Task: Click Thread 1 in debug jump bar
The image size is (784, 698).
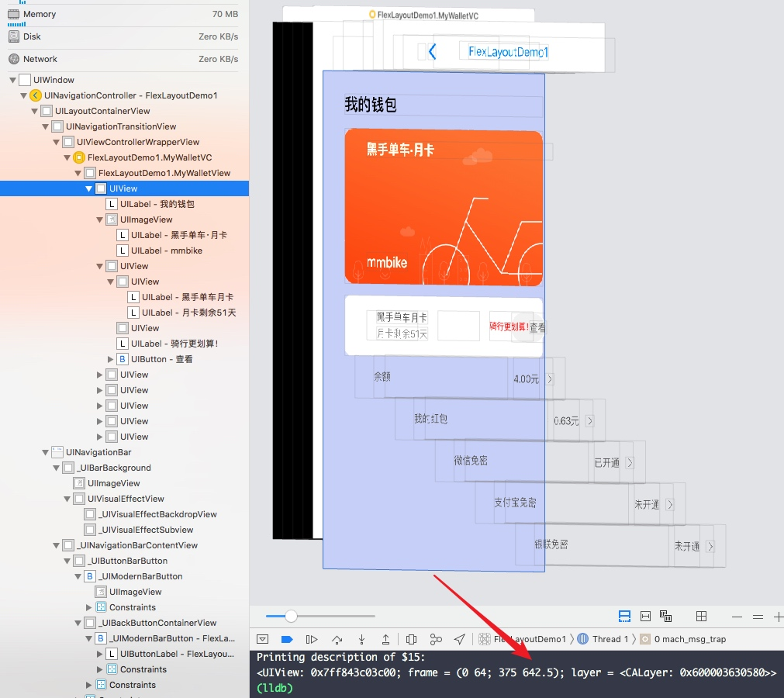Action: (603, 639)
